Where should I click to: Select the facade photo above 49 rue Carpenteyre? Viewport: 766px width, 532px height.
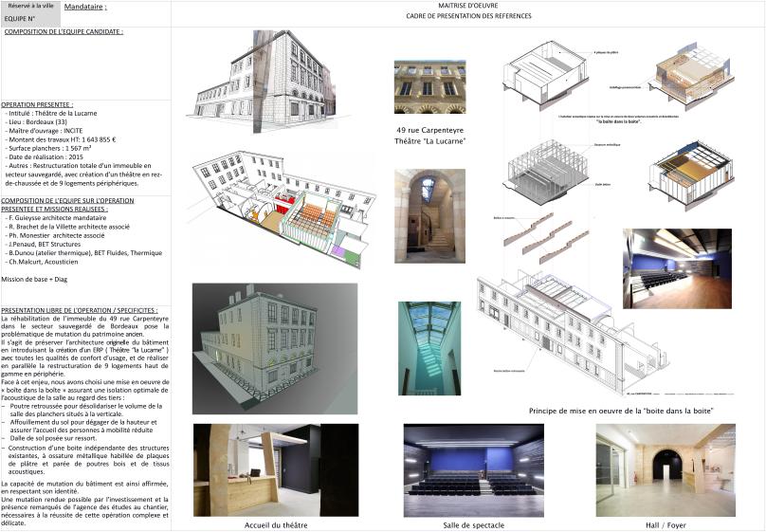coord(429,88)
